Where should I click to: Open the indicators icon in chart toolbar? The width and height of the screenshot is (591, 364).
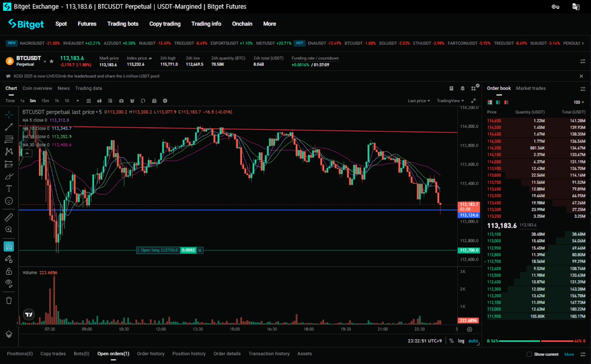pyautogui.click(x=88, y=101)
